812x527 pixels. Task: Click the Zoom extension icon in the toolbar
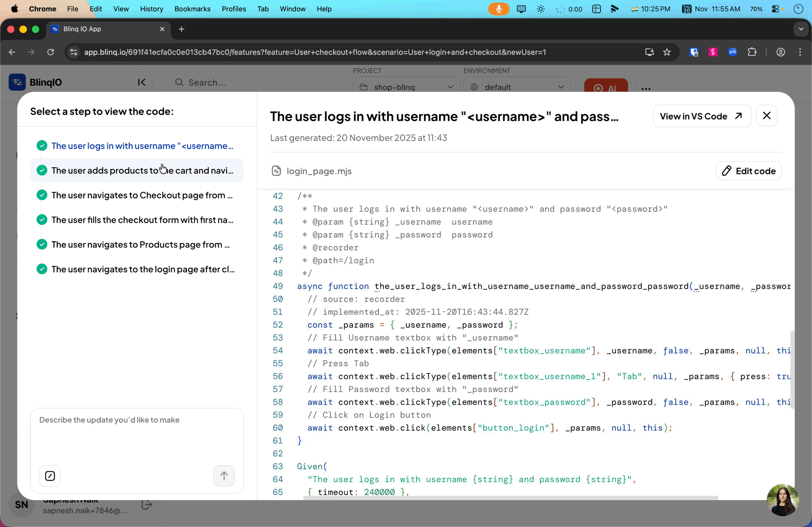click(x=732, y=52)
